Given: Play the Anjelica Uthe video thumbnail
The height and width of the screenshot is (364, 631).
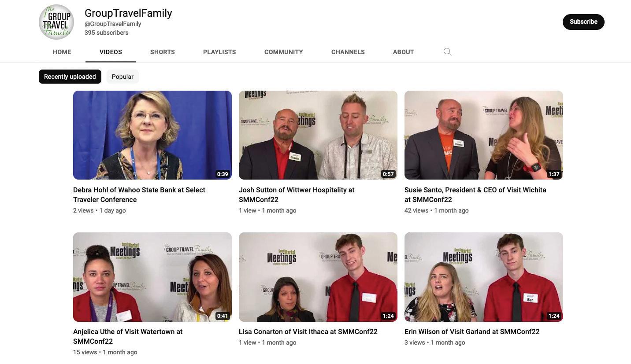Looking at the screenshot, I should 152,277.
